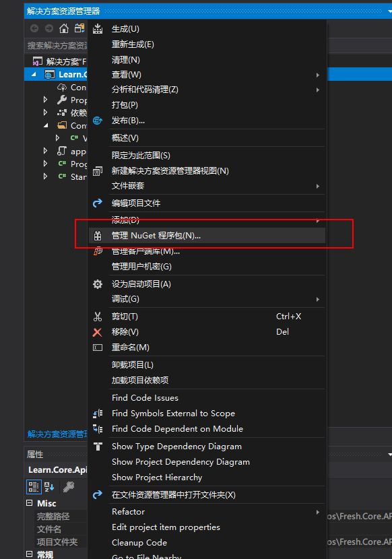
Task: Select Edit project item properties
Action: point(207,527)
